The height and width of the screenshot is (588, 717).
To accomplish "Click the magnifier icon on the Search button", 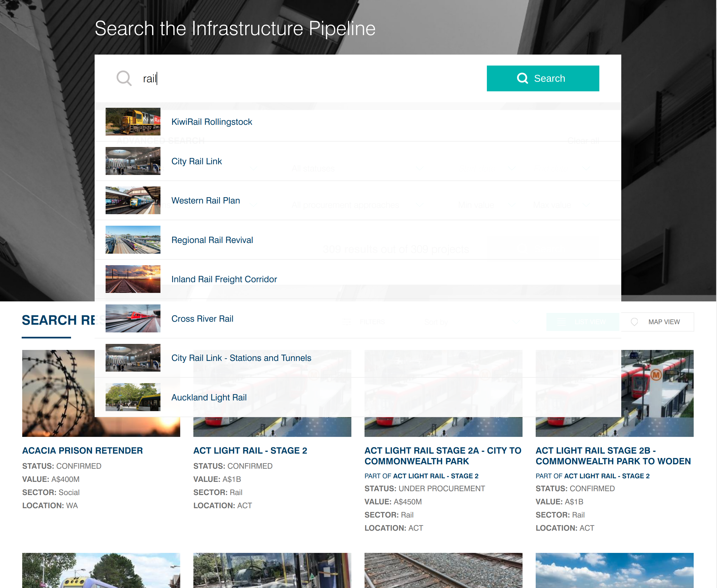I will (523, 78).
